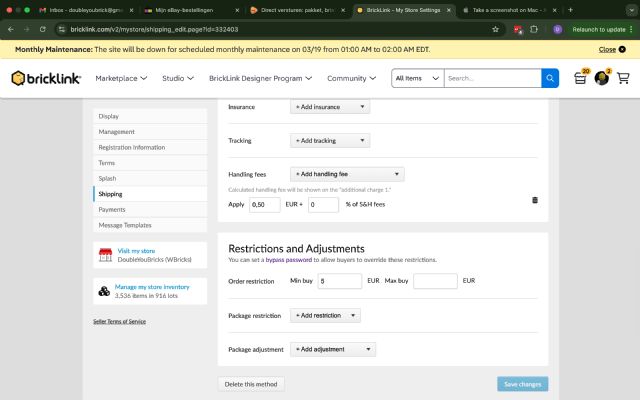640x400 pixels.
Task: Click the BrickLink logo
Action: pos(46,78)
